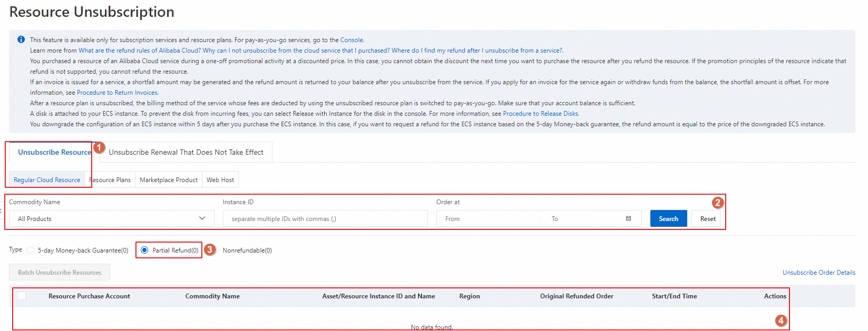Select the Regular Cloud Resource sub-tab
The width and height of the screenshot is (868, 331).
click(47, 179)
